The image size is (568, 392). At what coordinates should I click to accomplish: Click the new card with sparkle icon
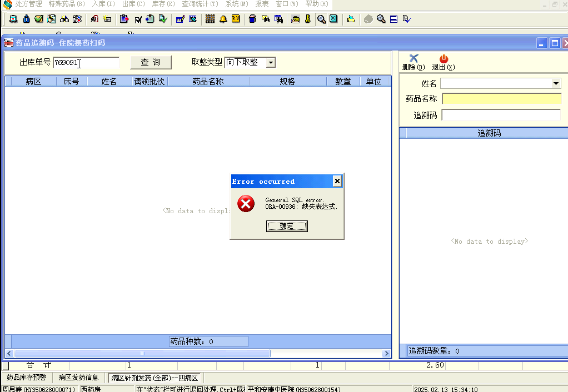[107, 19]
